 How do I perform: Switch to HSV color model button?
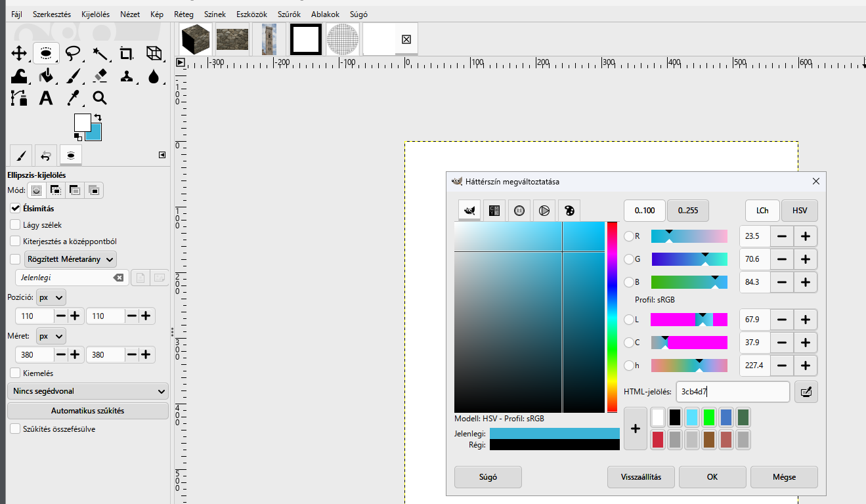pyautogui.click(x=800, y=211)
